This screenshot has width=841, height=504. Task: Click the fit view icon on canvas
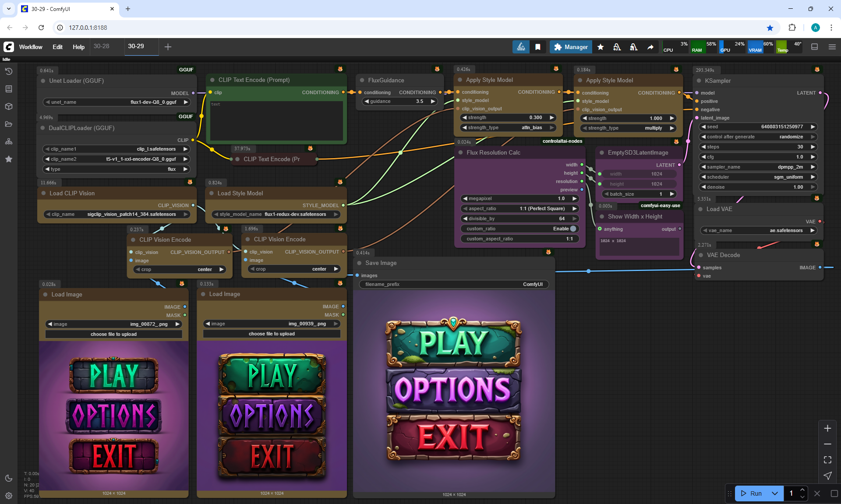(827, 460)
